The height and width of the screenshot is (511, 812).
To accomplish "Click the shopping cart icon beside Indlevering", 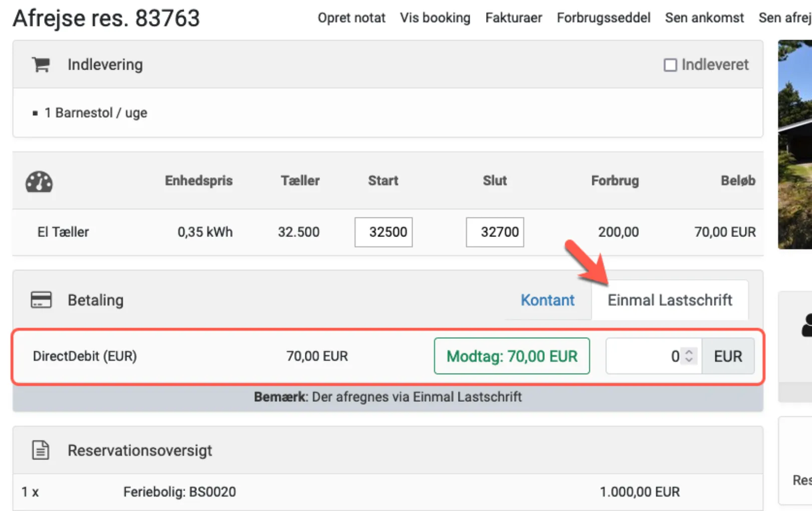I will point(41,64).
